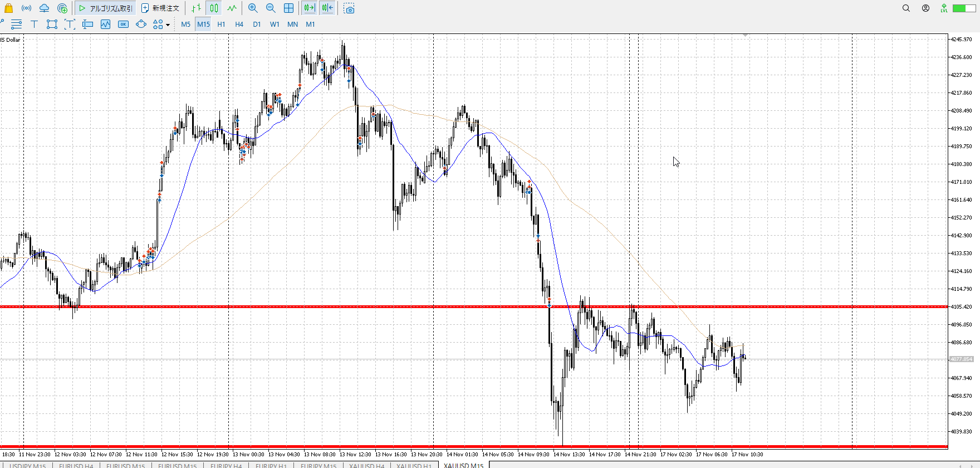Zoom in on the chart
Screen dimensions: 980x468
click(253, 8)
